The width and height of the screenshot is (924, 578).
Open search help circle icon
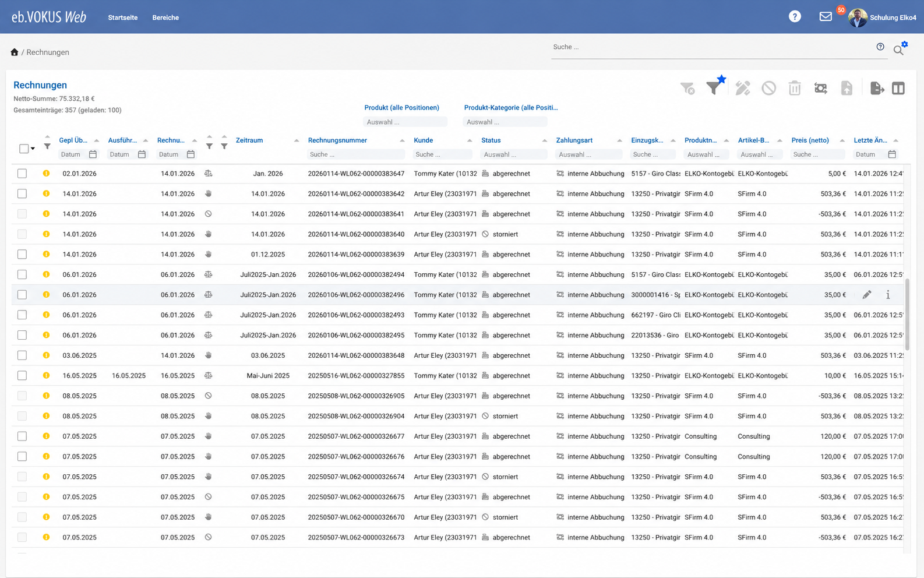click(x=880, y=47)
